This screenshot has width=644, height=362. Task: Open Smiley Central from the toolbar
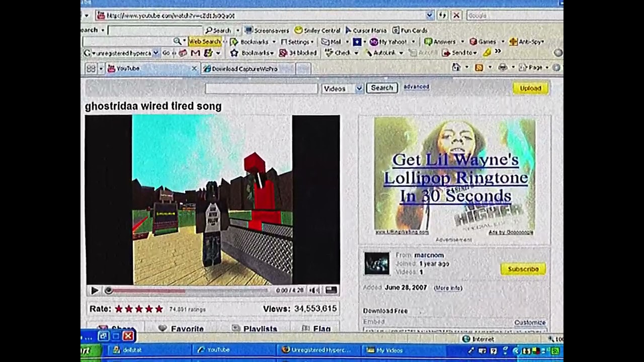point(317,30)
